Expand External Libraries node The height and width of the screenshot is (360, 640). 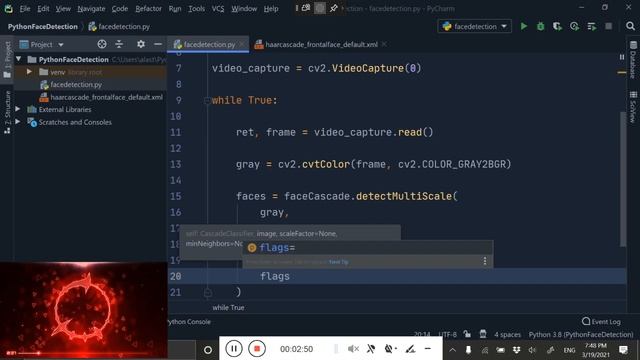coord(18,109)
